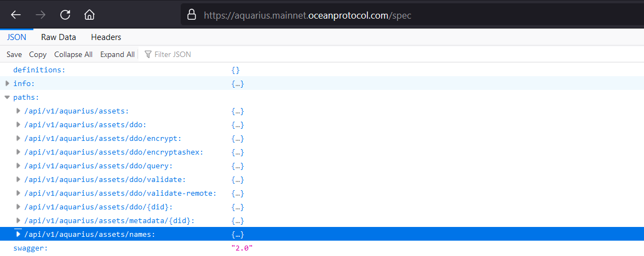Select the /api/v1/aquarius/assets/ddo/encrypt: path label
The image size is (644, 256).
(103, 139)
